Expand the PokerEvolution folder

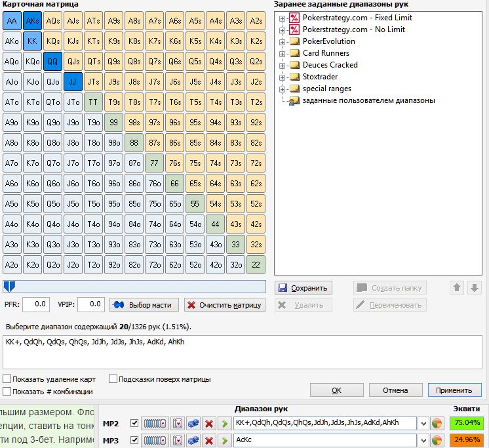[282, 41]
